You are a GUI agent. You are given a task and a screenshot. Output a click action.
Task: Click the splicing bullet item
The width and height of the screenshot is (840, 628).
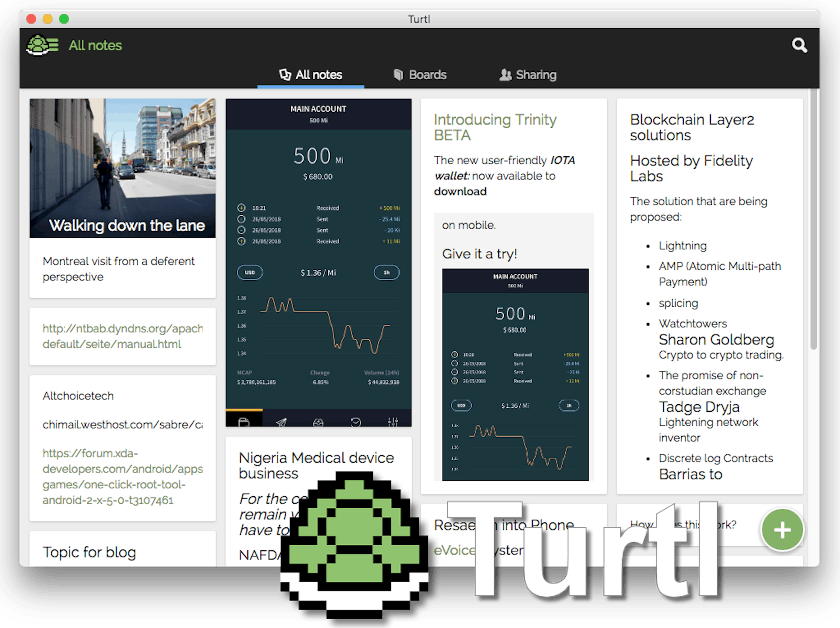coord(678,303)
